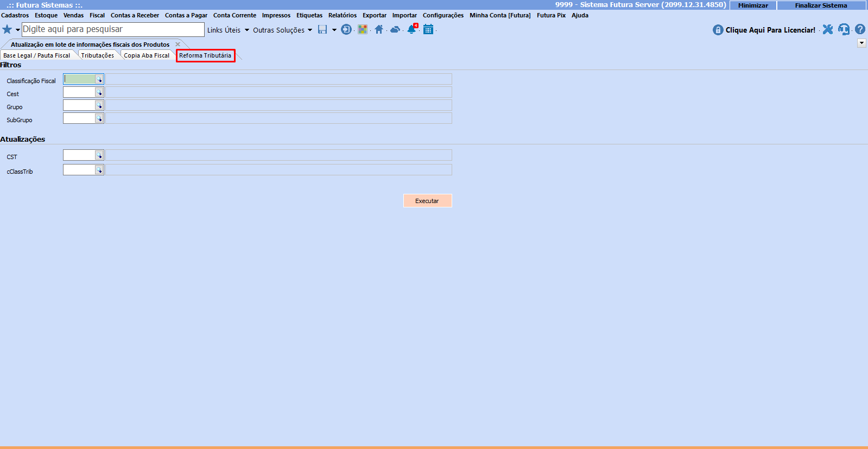Click the blue star favorites icon
The image size is (868, 449).
click(7, 29)
